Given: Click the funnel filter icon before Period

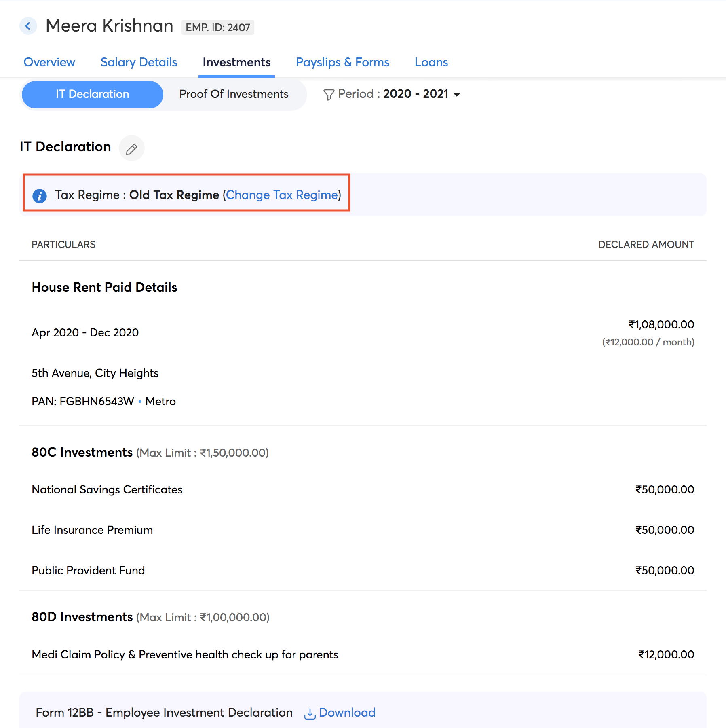Looking at the screenshot, I should point(329,95).
